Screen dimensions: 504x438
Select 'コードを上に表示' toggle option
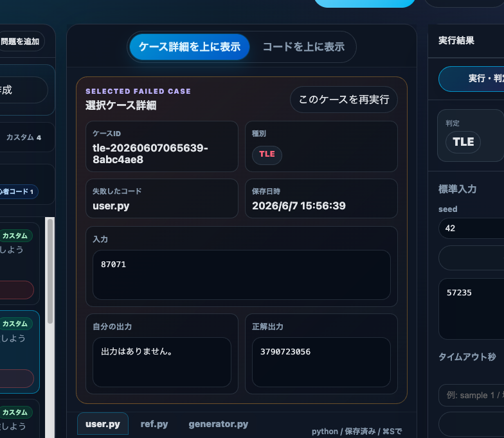click(x=303, y=47)
